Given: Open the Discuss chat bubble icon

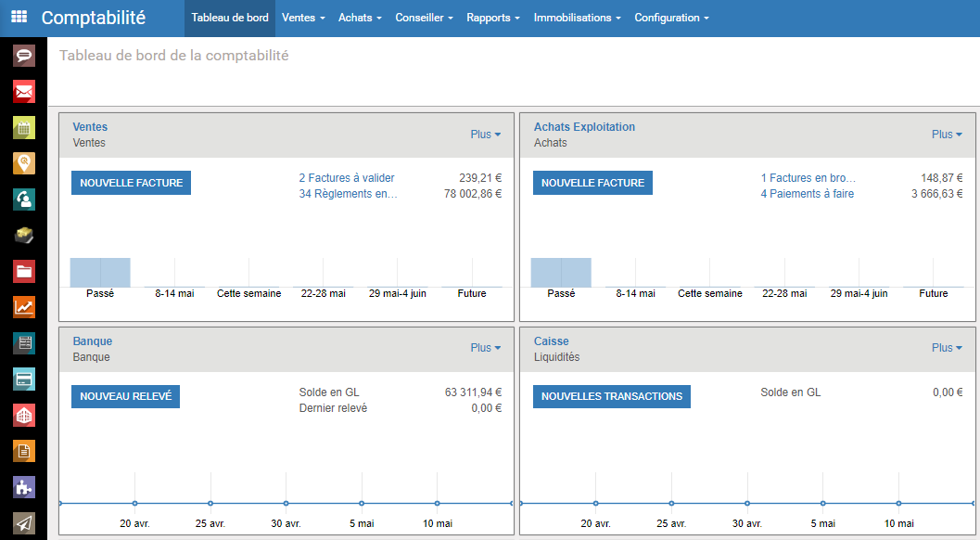Looking at the screenshot, I should [x=24, y=56].
